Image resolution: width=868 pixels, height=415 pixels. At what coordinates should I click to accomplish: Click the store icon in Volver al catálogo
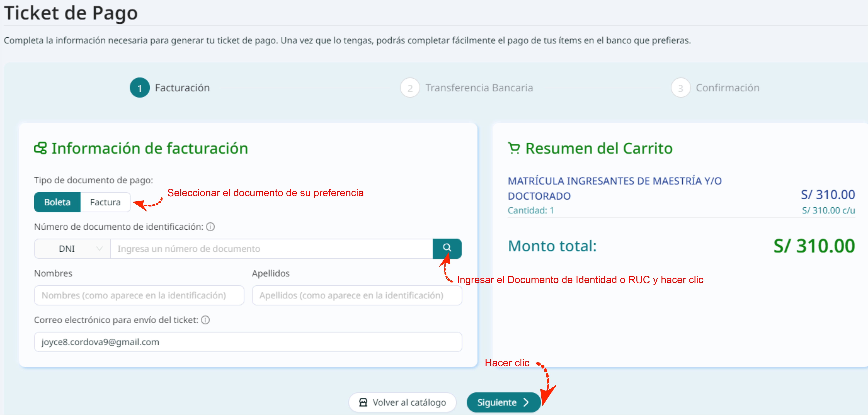[x=363, y=402]
